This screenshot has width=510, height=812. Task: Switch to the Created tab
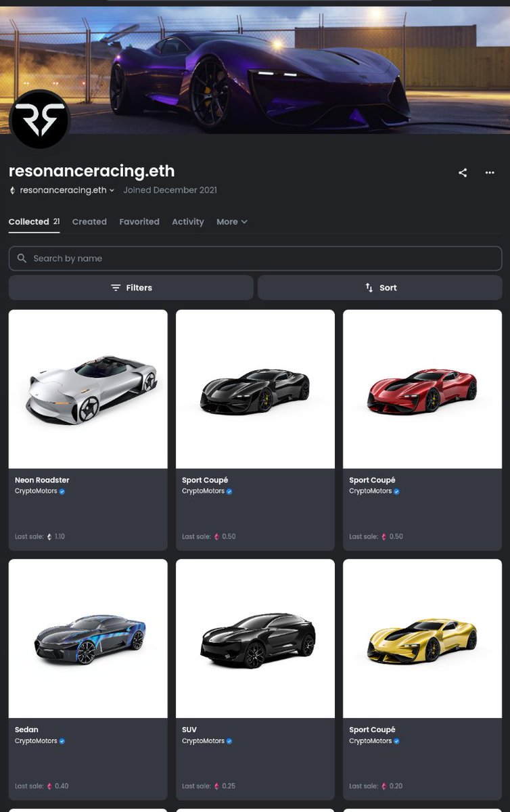point(89,222)
